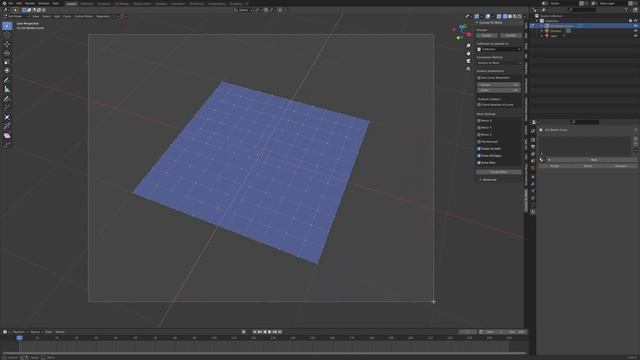Viewport: 640px width, 360px height.
Task: Click the timeline horizontal scrollbar
Action: point(264,353)
